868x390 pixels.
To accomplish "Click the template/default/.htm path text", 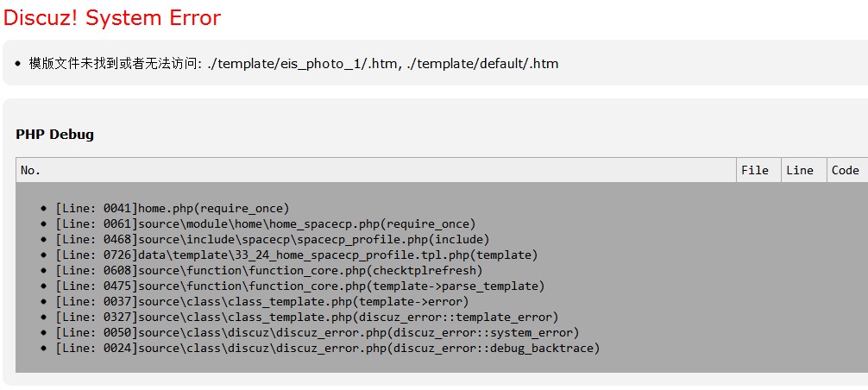I will [481, 64].
